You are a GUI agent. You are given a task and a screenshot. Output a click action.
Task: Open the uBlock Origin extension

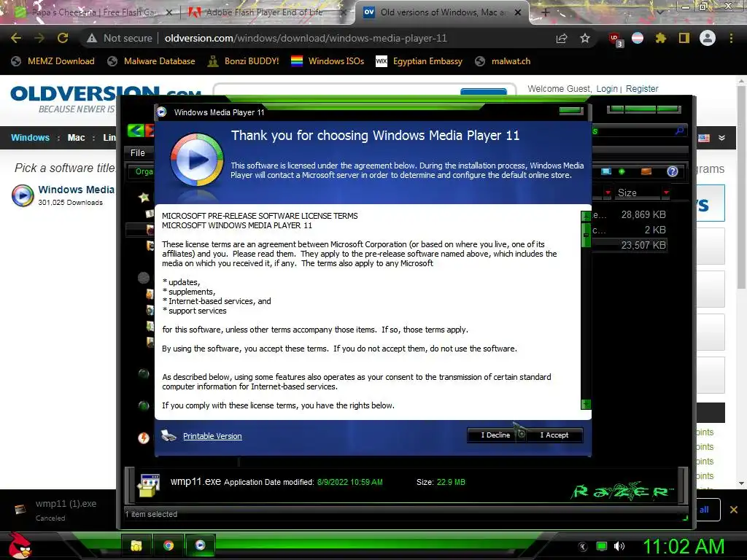[615, 39]
